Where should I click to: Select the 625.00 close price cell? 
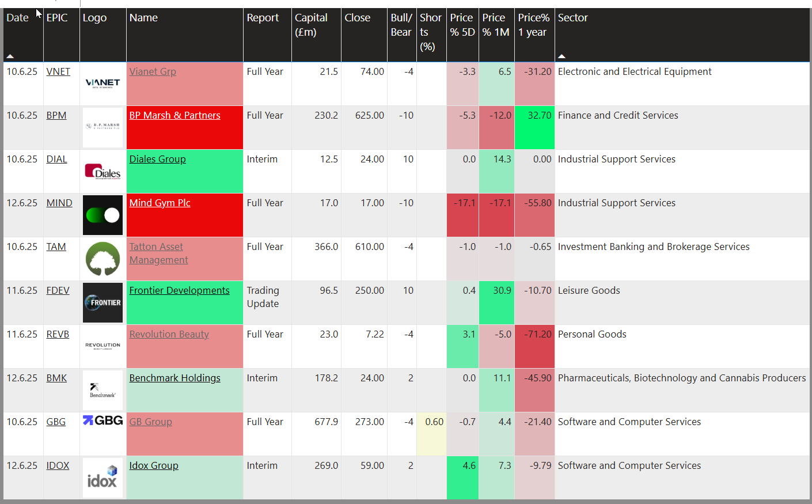pyautogui.click(x=364, y=127)
